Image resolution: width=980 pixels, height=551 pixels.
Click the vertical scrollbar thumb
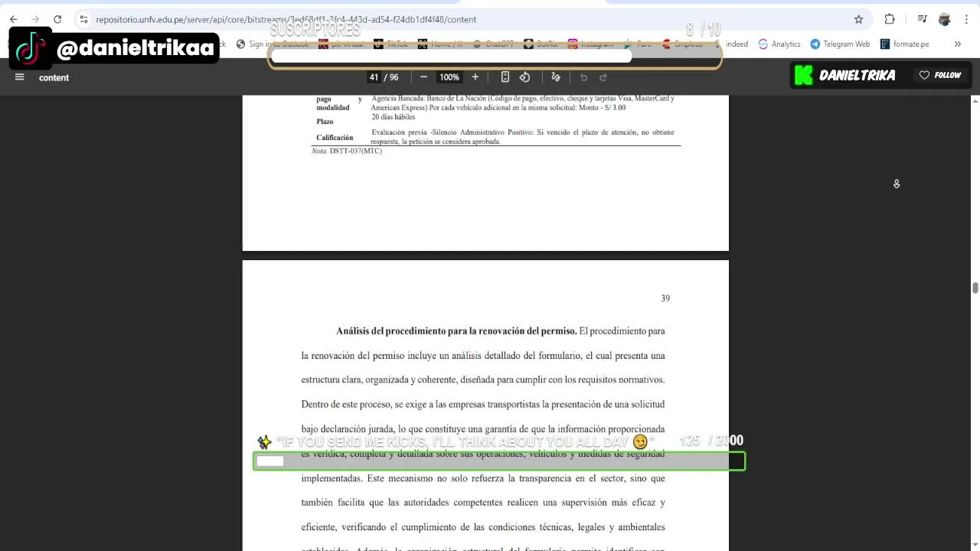pos(975,288)
